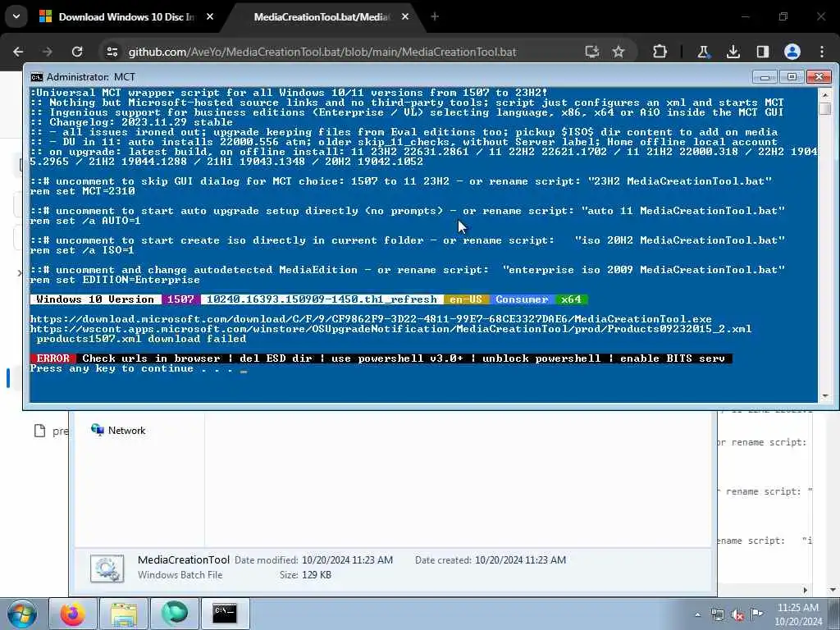Click the console scrollbar down arrow
Screen dimensions: 840x630
pyautogui.click(x=825, y=396)
